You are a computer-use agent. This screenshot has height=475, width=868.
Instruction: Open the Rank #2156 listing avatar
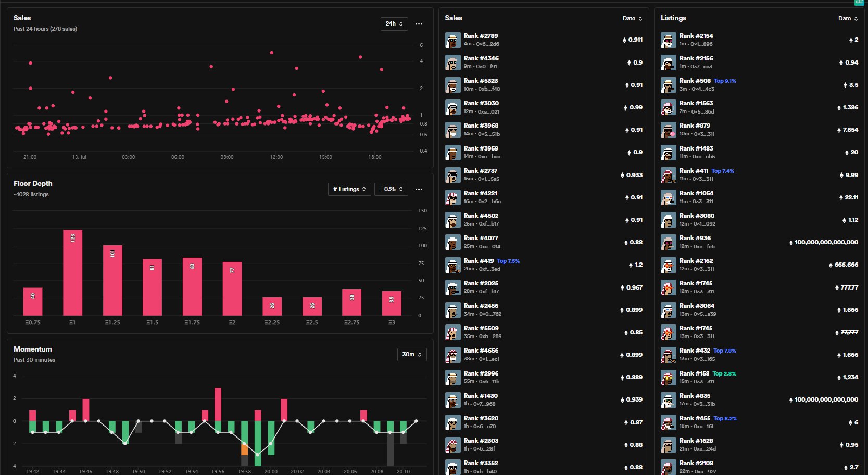[x=669, y=63]
